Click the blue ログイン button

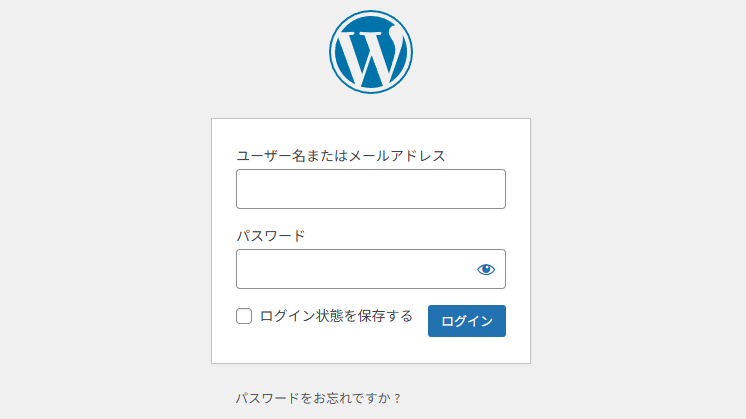467,321
